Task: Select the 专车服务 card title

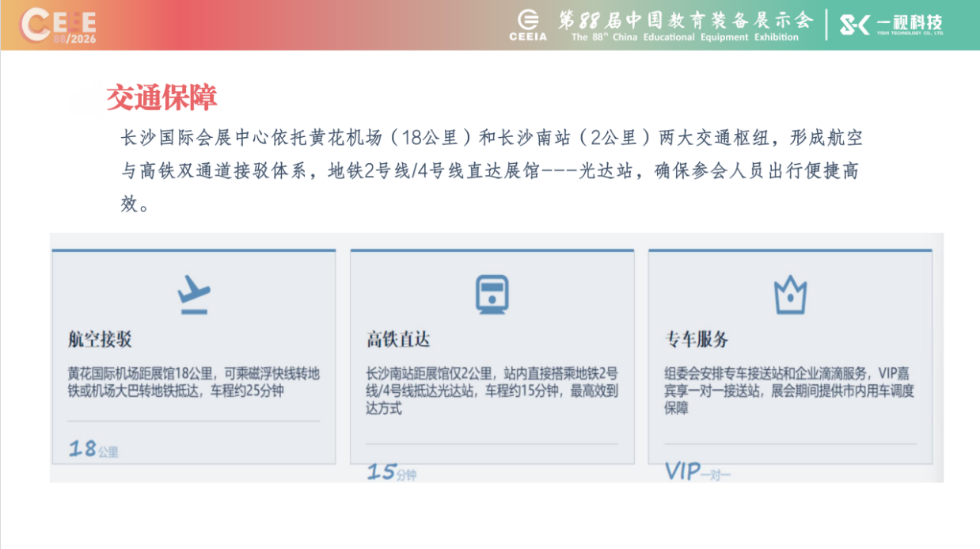Action: 696,340
